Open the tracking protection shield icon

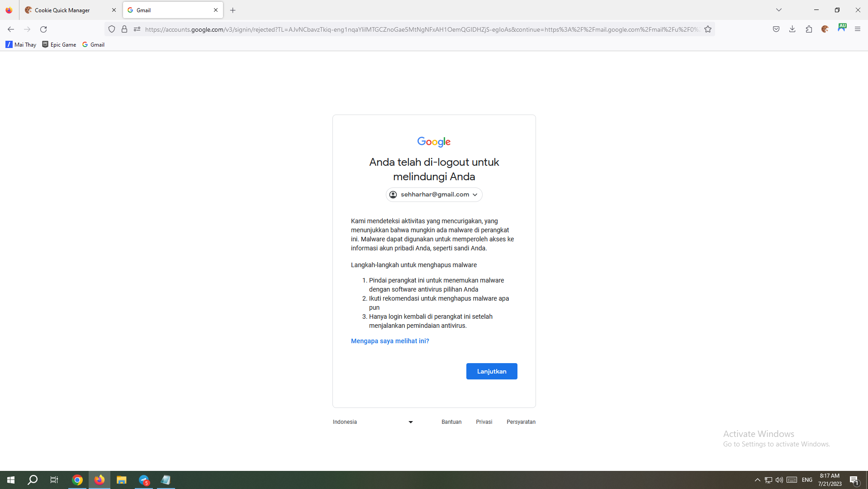tap(112, 29)
